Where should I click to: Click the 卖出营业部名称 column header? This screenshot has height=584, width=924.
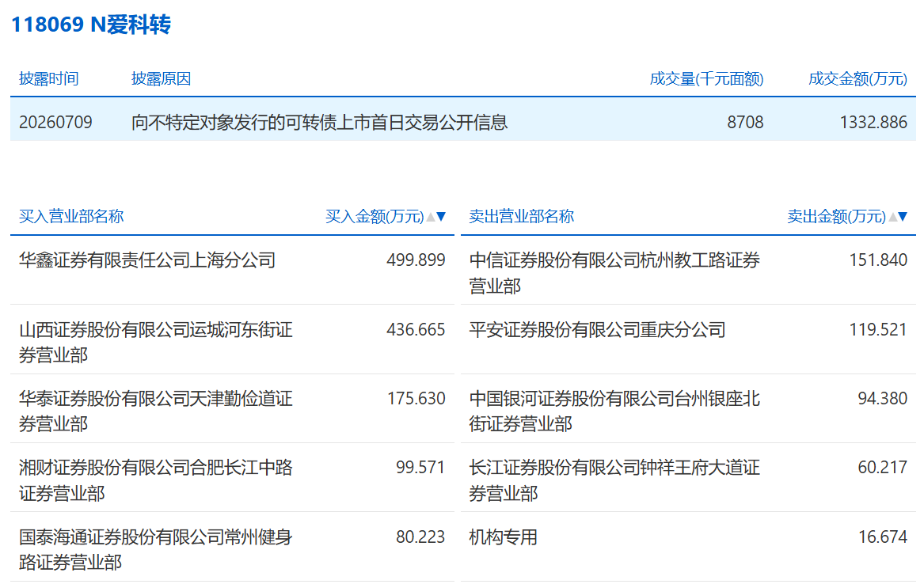tap(522, 217)
